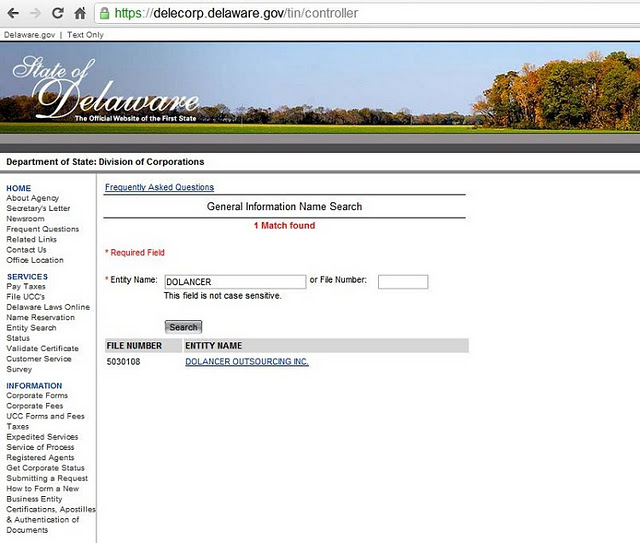This screenshot has width=640, height=543.
Task: Open Name Reservation sidebar link
Action: pos(40,317)
